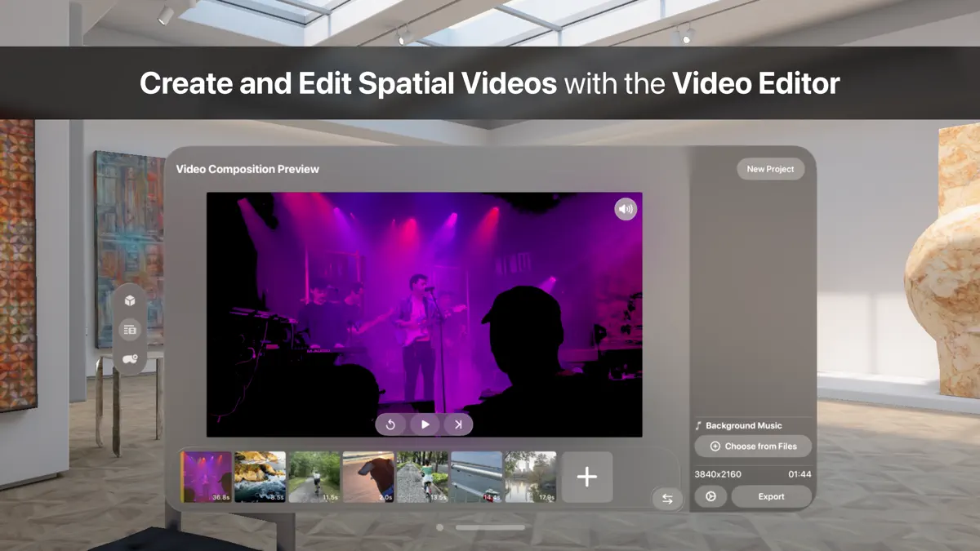The image size is (980, 551).
Task: Click the plus icon to add a clip
Action: [x=586, y=478]
